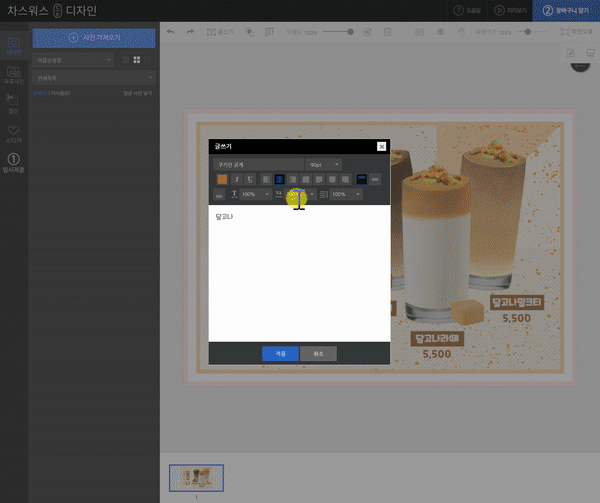Switch to small grid view
This screenshot has width=600, height=503.
coord(126,60)
